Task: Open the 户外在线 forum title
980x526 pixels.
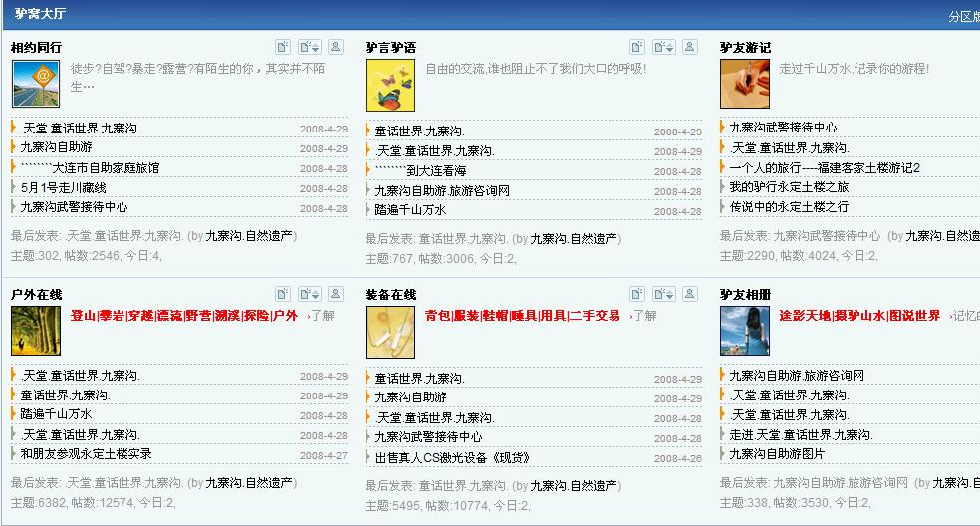Action: [x=36, y=295]
